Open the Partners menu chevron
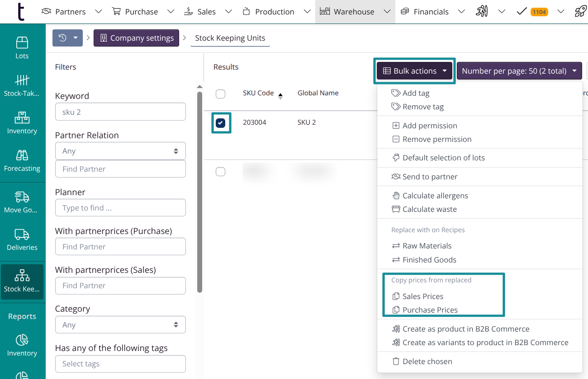 pos(99,11)
